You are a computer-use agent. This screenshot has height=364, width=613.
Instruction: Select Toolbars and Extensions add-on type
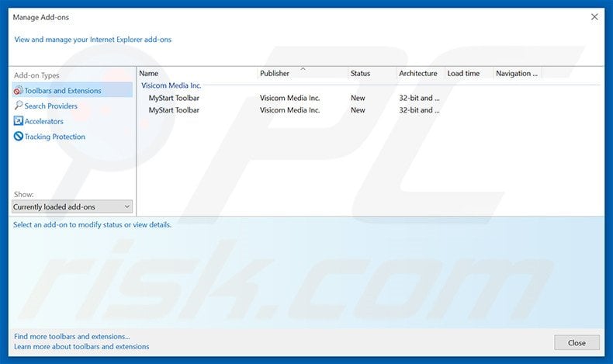coord(72,90)
